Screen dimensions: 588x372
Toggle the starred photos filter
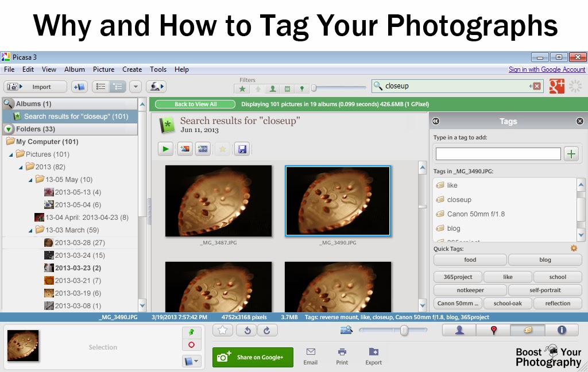pyautogui.click(x=242, y=89)
